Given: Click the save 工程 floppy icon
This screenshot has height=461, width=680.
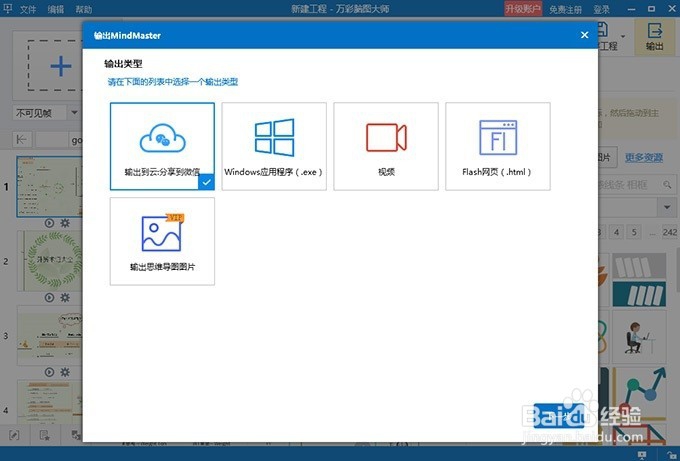Looking at the screenshot, I should [x=602, y=30].
